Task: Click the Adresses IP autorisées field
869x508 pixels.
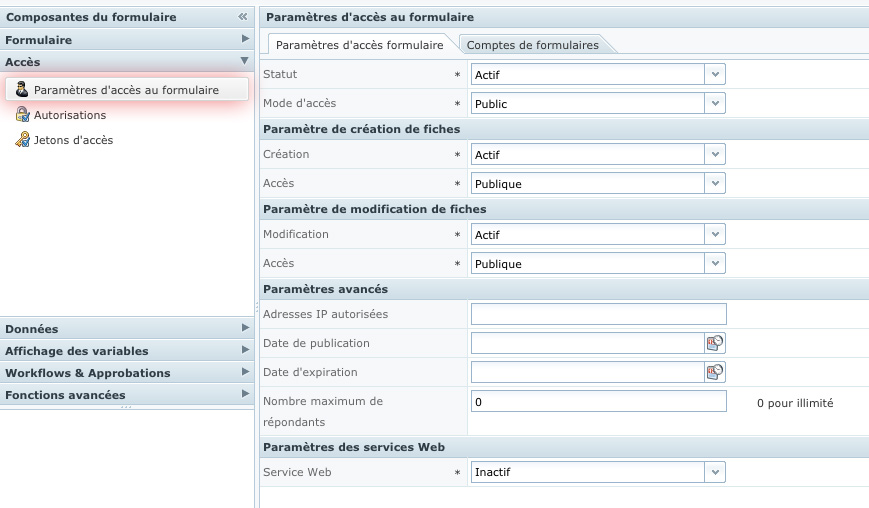Action: click(x=598, y=314)
